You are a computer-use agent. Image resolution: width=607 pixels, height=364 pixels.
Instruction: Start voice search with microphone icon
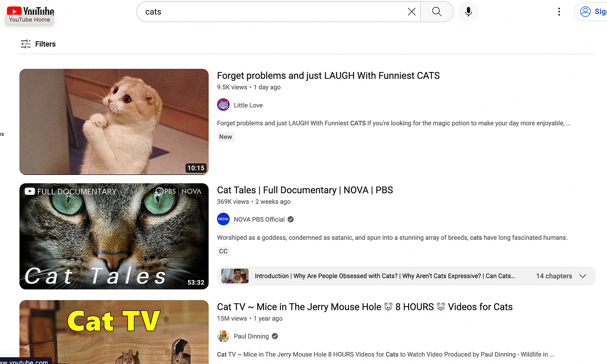pyautogui.click(x=469, y=12)
